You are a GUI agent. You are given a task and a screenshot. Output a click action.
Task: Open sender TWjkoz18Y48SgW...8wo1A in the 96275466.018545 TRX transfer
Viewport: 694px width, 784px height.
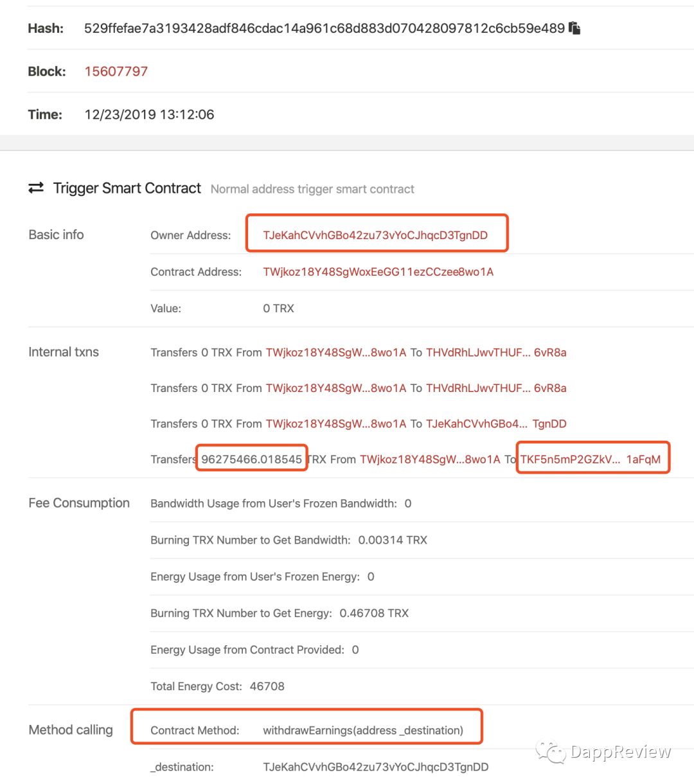click(430, 459)
